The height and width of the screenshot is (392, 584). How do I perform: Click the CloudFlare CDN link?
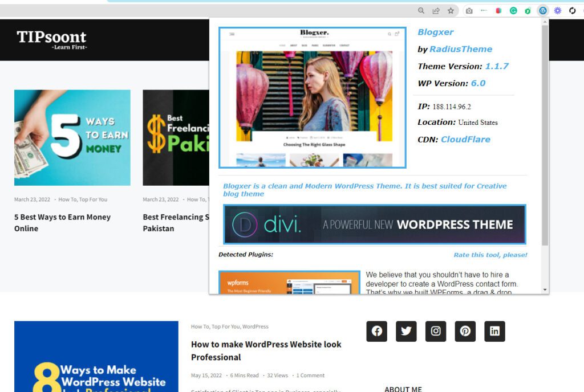pyautogui.click(x=465, y=140)
